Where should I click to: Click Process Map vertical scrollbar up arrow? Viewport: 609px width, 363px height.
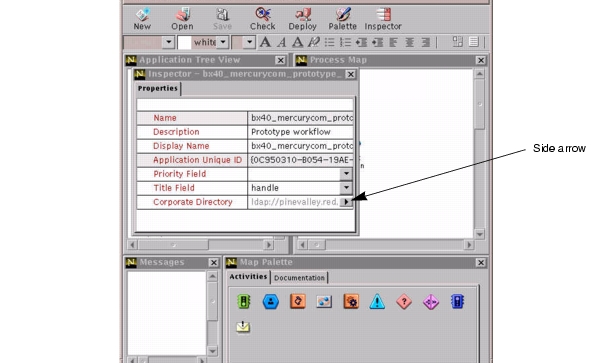pyautogui.click(x=480, y=74)
